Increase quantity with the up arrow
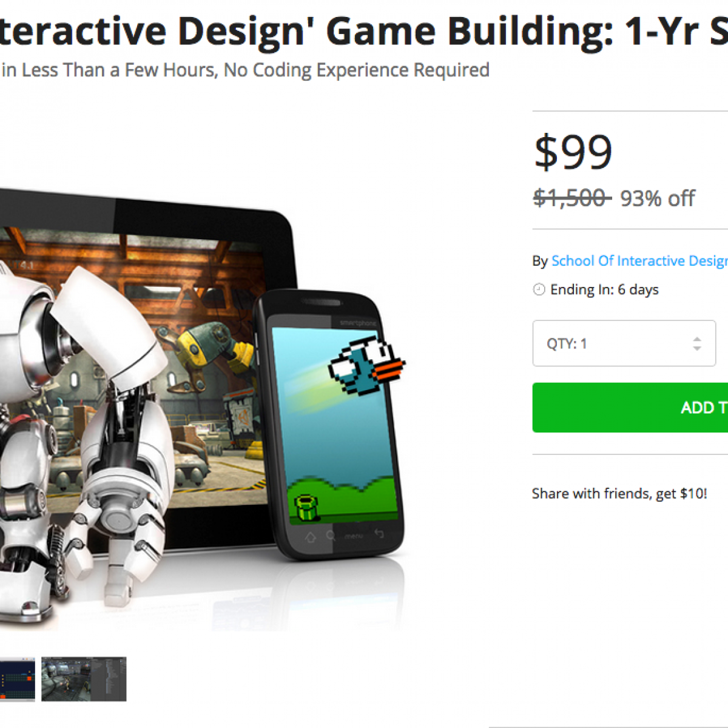728x728 pixels. pyautogui.click(x=697, y=339)
